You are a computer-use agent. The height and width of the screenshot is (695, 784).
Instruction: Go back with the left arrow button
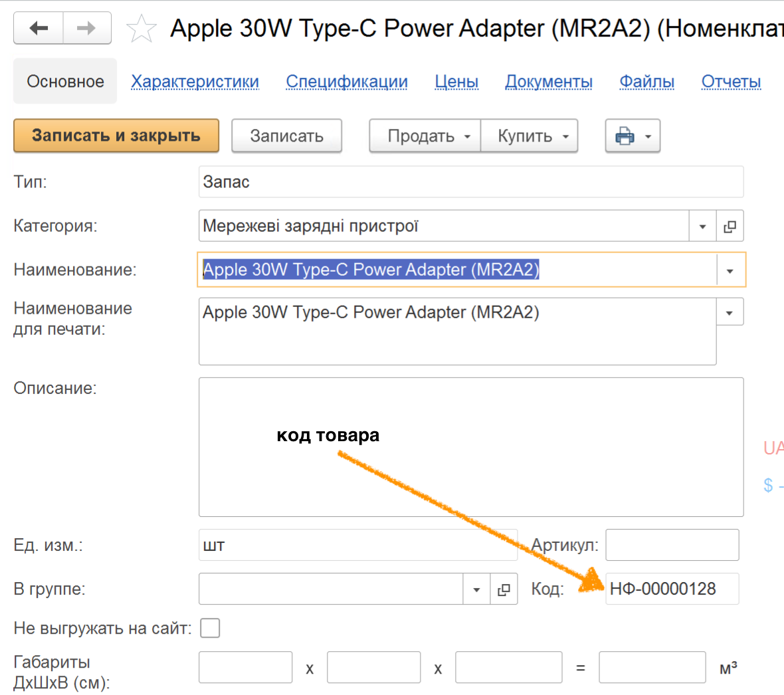pyautogui.click(x=39, y=28)
